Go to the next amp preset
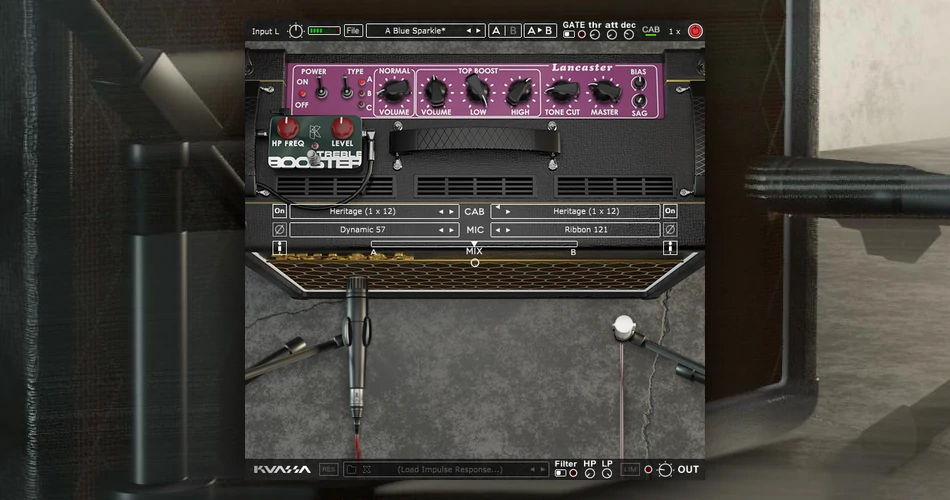The width and height of the screenshot is (950, 500). click(478, 31)
